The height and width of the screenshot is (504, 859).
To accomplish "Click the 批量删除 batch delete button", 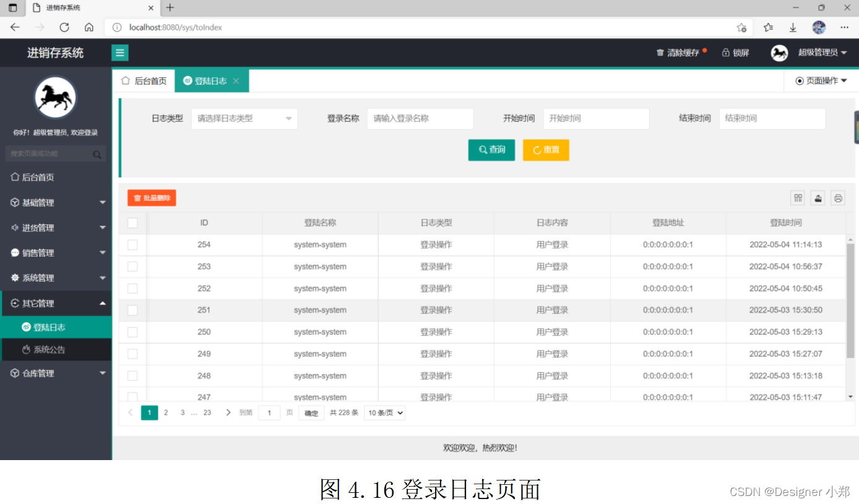I will (152, 198).
